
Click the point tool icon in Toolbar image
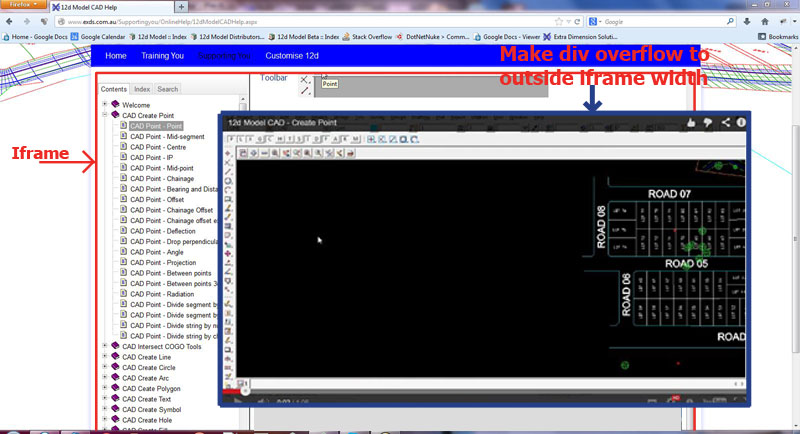304,80
